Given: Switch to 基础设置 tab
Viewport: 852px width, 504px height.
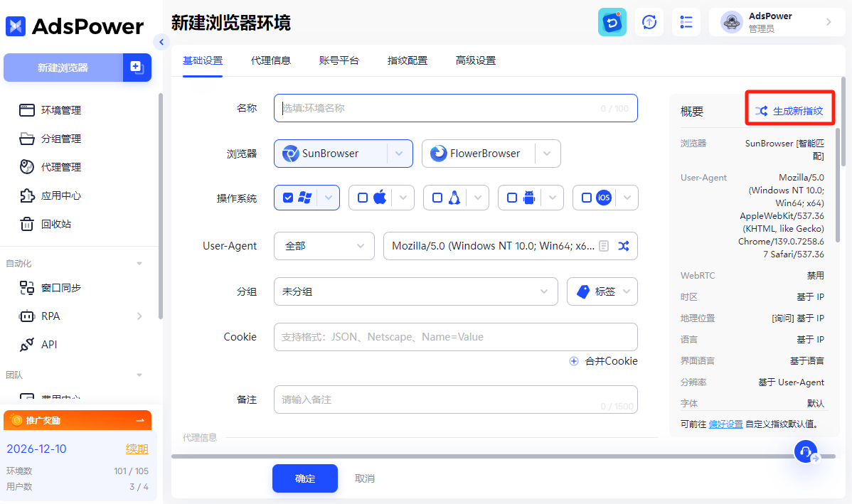Looking at the screenshot, I should pyautogui.click(x=203, y=61).
